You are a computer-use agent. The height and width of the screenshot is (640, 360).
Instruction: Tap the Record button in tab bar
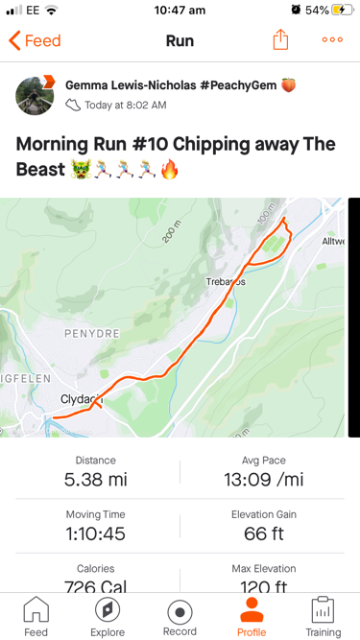180,616
